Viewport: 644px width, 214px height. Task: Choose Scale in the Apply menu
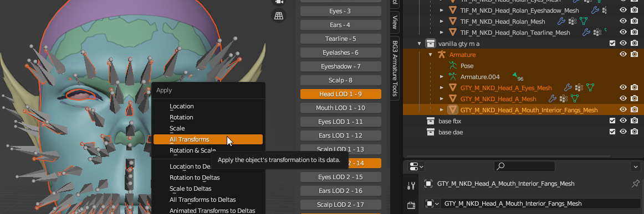pyautogui.click(x=177, y=128)
